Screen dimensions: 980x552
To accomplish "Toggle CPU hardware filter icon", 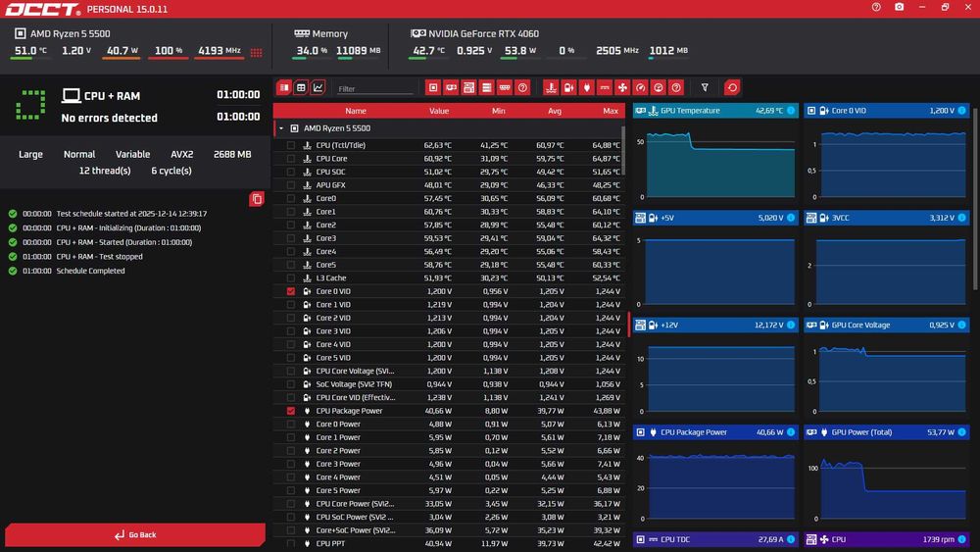I will [432, 87].
